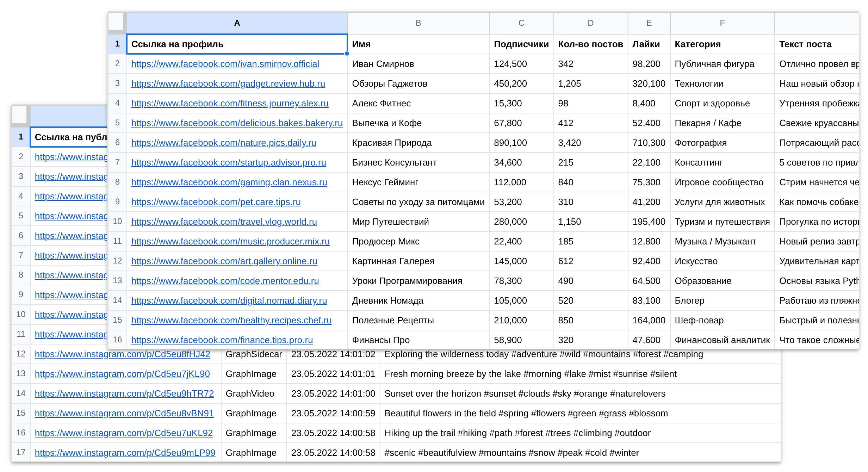Select column A header in Facebook sheet
Screen dimensions: 868x472
click(237, 23)
